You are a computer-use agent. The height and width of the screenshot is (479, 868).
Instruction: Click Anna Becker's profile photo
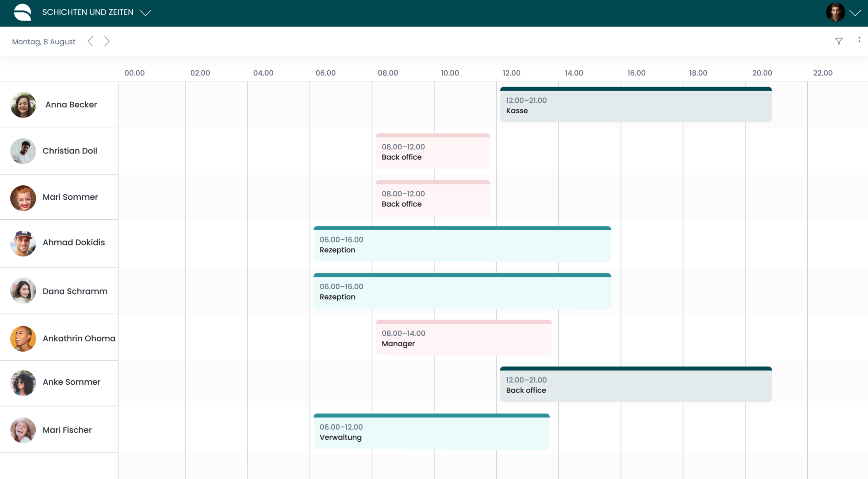tap(23, 104)
